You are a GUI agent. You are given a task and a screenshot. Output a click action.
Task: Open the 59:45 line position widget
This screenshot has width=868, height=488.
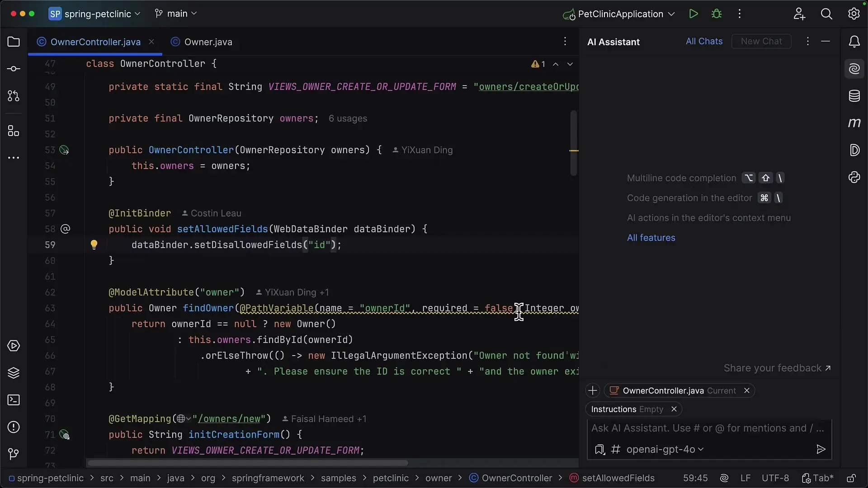click(695, 478)
